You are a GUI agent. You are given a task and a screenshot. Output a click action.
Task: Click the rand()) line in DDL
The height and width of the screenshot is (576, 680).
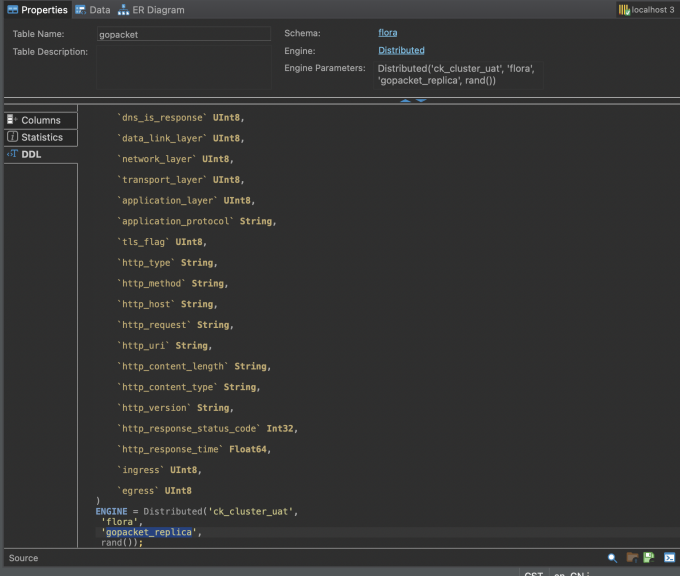point(122,543)
